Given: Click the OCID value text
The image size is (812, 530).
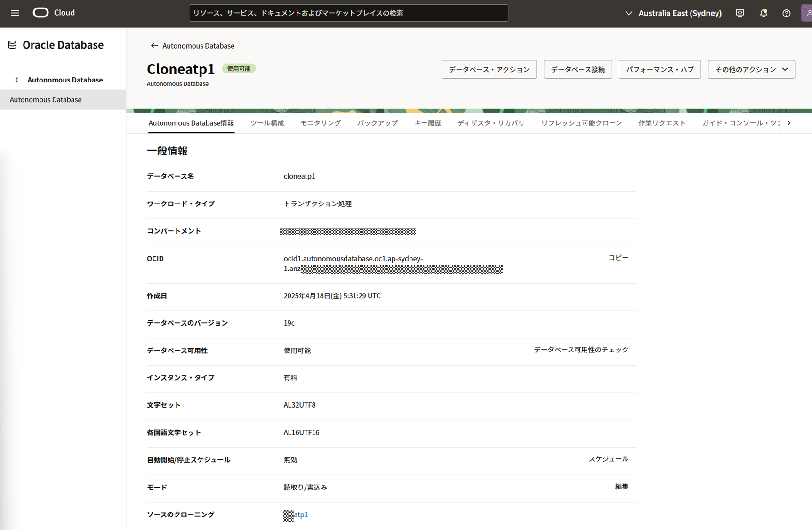Looking at the screenshot, I should [x=393, y=263].
